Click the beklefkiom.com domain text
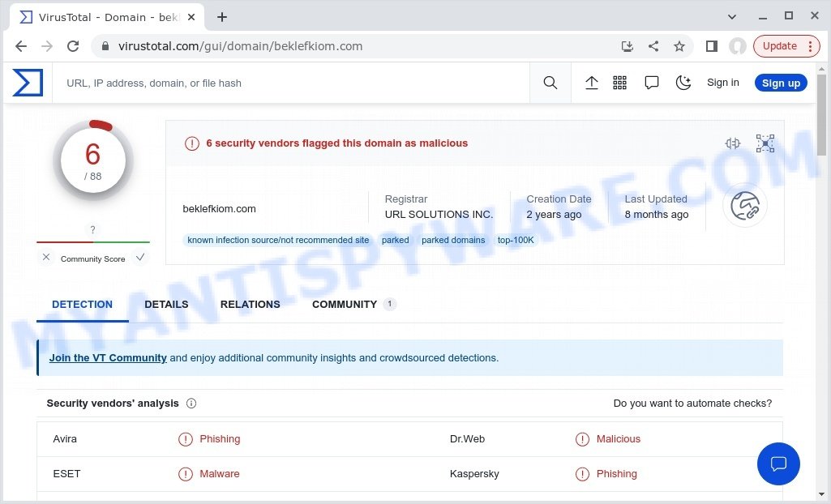Image resolution: width=831 pixels, height=504 pixels. click(x=219, y=208)
